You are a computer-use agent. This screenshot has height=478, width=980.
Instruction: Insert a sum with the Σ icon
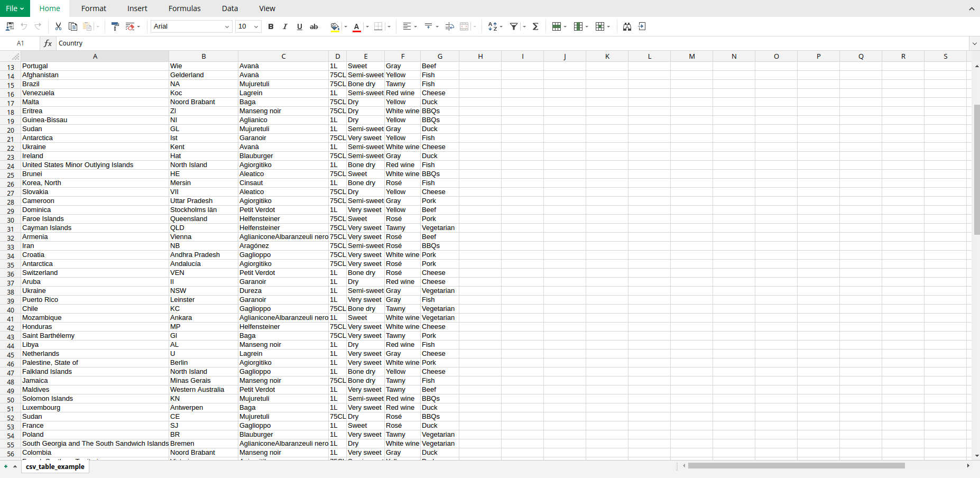pyautogui.click(x=535, y=26)
